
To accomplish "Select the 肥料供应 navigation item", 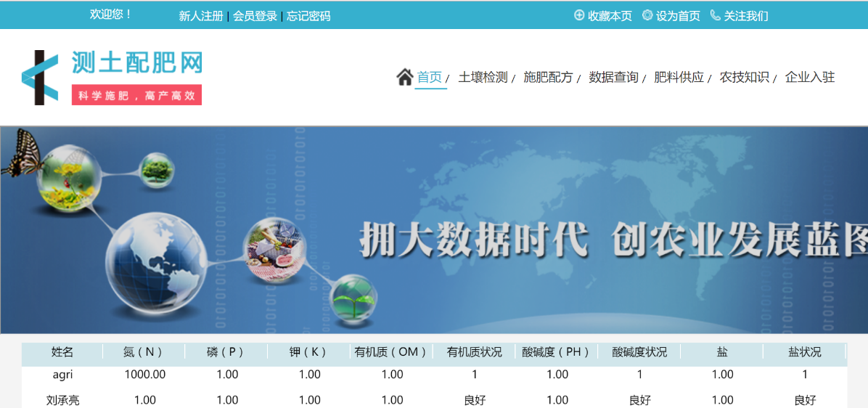I will click(679, 77).
